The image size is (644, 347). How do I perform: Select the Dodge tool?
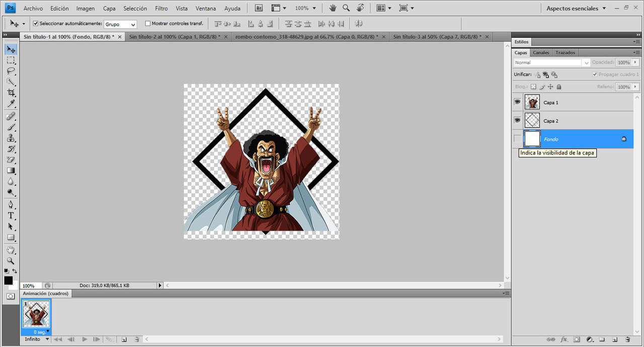pos(11,192)
